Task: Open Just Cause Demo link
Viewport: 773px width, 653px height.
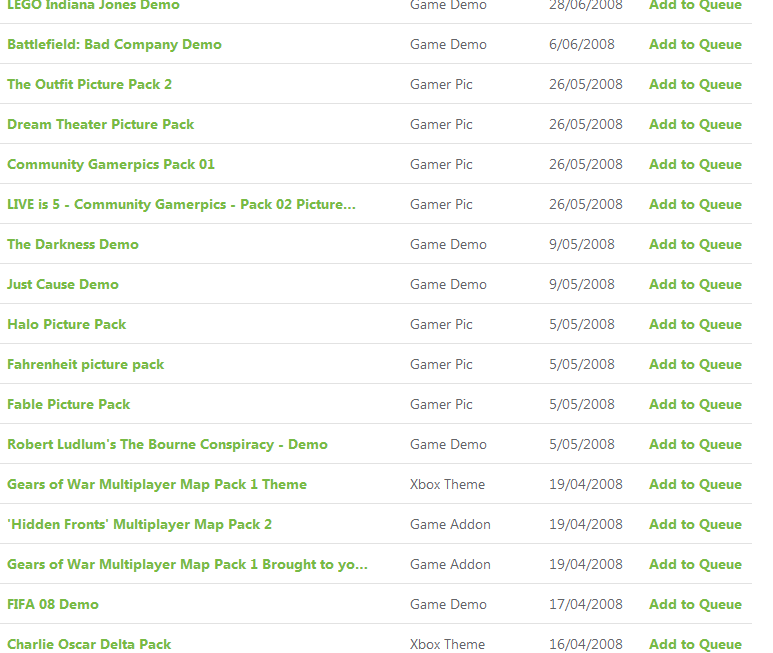Action: [x=63, y=284]
